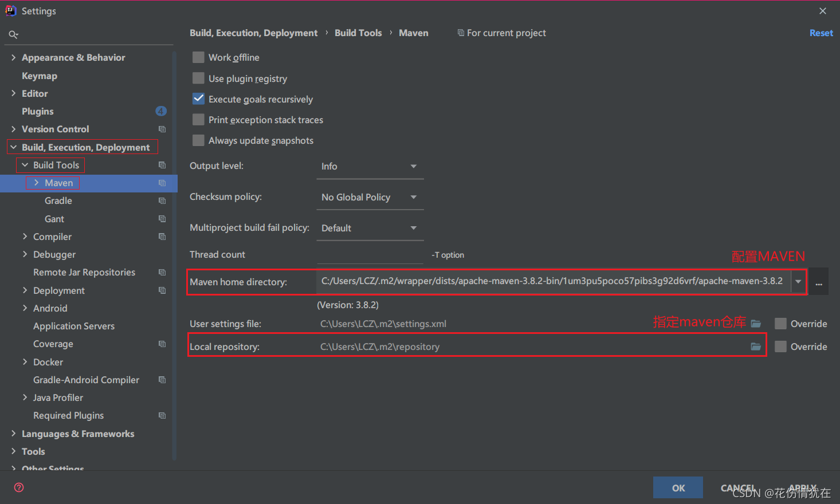The width and height of the screenshot is (840, 504).
Task: Click the Plugins update count badge
Action: (161, 111)
